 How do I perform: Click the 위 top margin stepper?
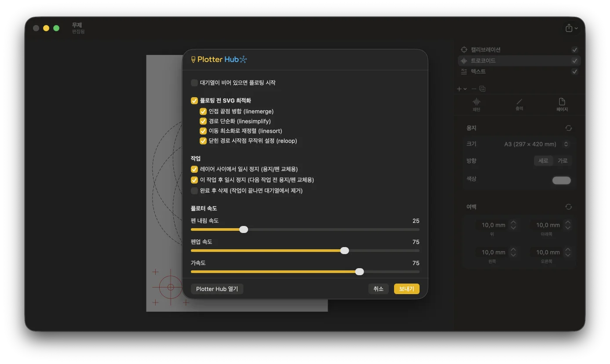[x=513, y=225]
